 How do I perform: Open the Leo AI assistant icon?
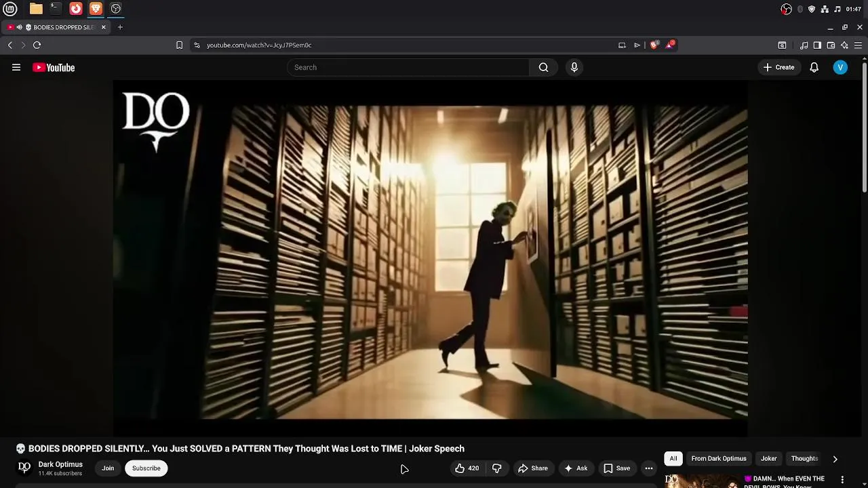pyautogui.click(x=844, y=45)
